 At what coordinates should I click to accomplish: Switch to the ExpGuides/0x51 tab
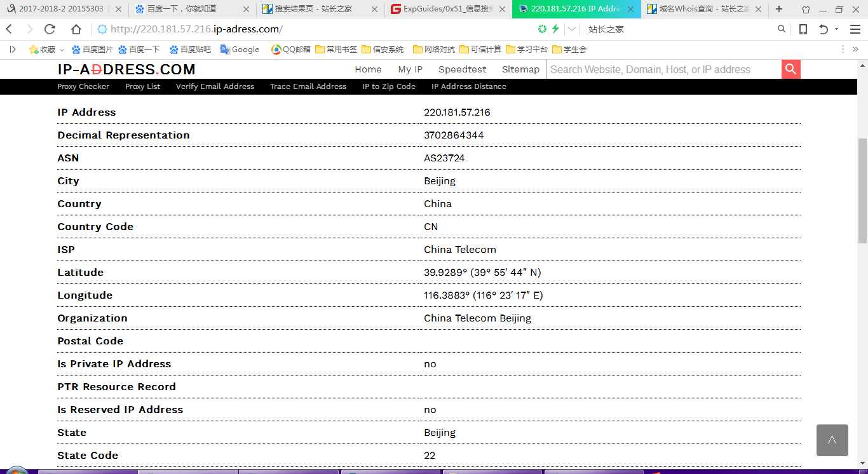pos(449,10)
